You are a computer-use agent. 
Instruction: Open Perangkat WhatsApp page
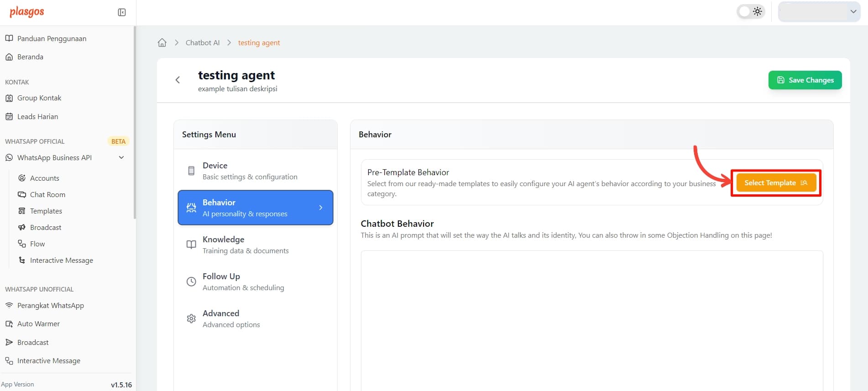point(51,306)
